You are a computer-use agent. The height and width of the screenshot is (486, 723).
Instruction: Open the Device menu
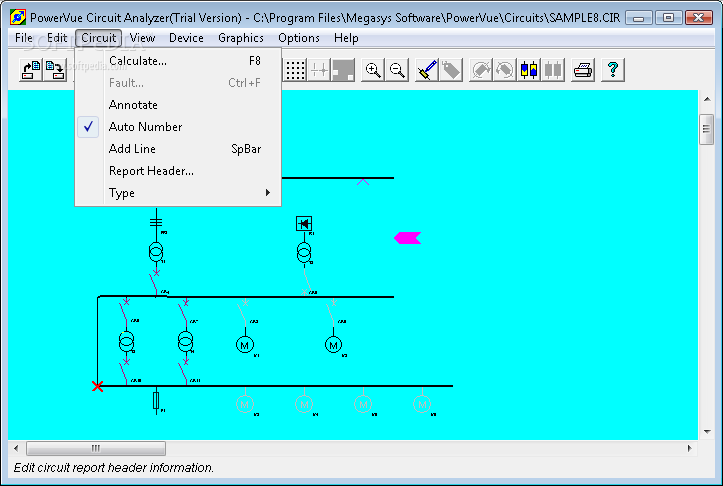[186, 38]
